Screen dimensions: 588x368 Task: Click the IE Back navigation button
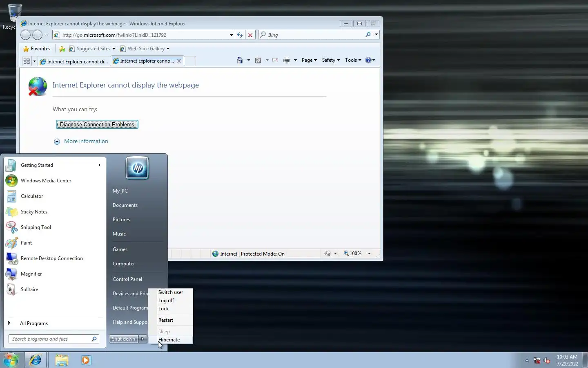point(25,35)
